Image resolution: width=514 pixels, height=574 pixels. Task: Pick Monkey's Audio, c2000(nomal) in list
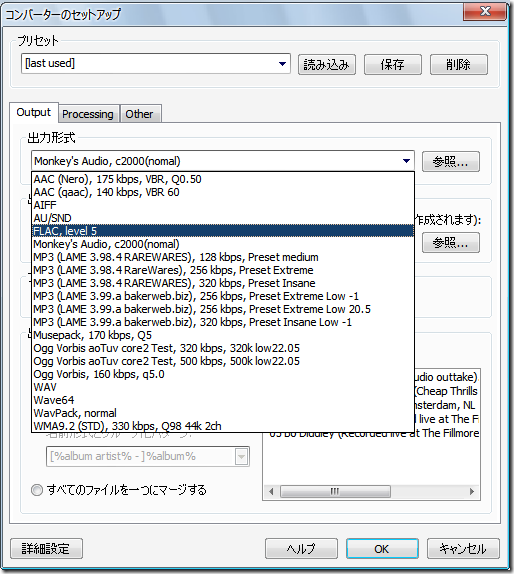click(x=223, y=244)
